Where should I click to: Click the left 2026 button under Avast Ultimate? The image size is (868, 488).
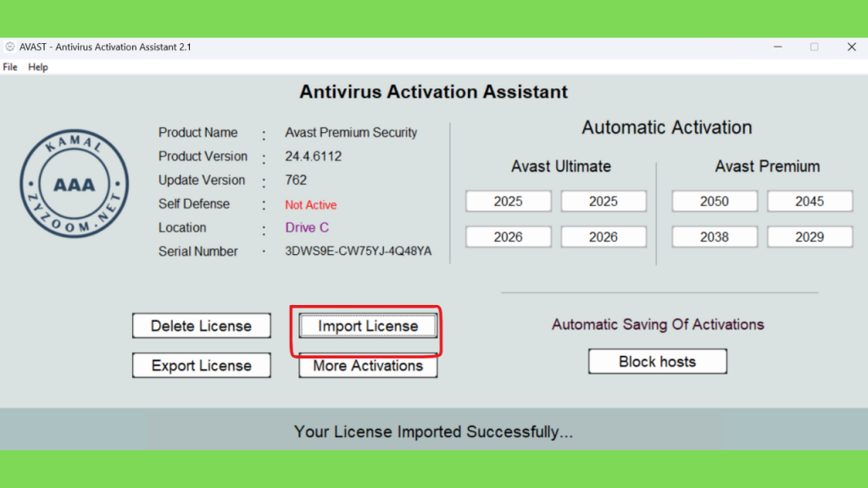(x=509, y=237)
